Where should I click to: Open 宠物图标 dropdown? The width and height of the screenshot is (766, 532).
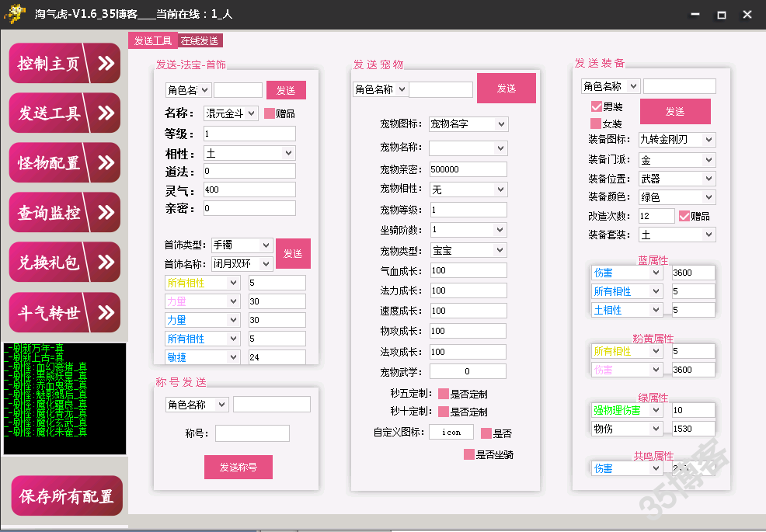[x=468, y=124]
